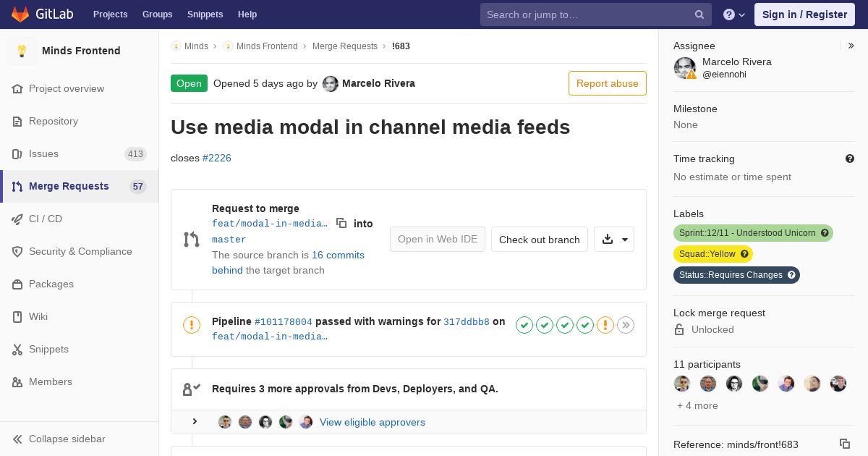Click the last participant avatar in row
Image resolution: width=868 pixels, height=456 pixels.
[x=838, y=384]
